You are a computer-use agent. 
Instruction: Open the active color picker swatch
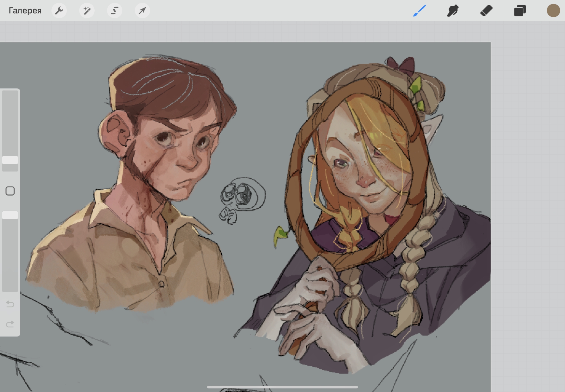pyautogui.click(x=553, y=11)
